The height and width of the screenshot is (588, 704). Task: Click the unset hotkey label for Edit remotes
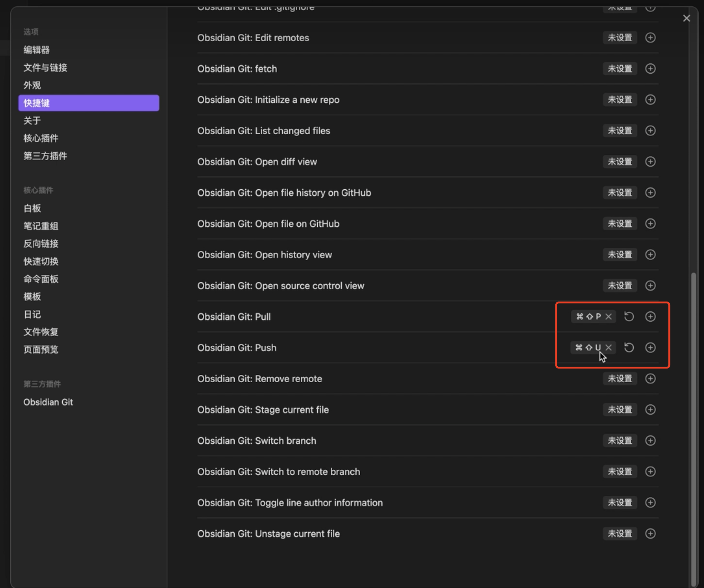click(620, 38)
